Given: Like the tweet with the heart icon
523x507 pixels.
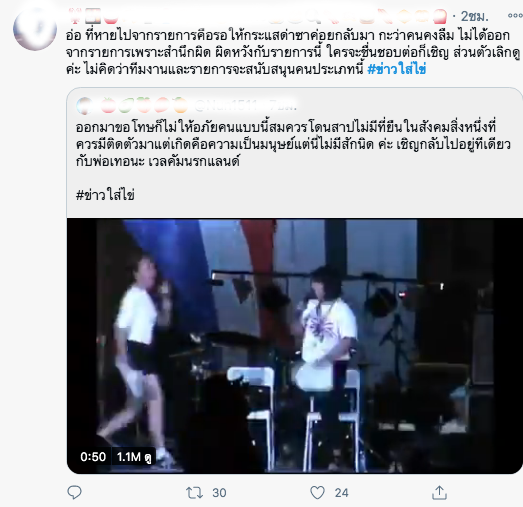Looking at the screenshot, I should tap(317, 493).
